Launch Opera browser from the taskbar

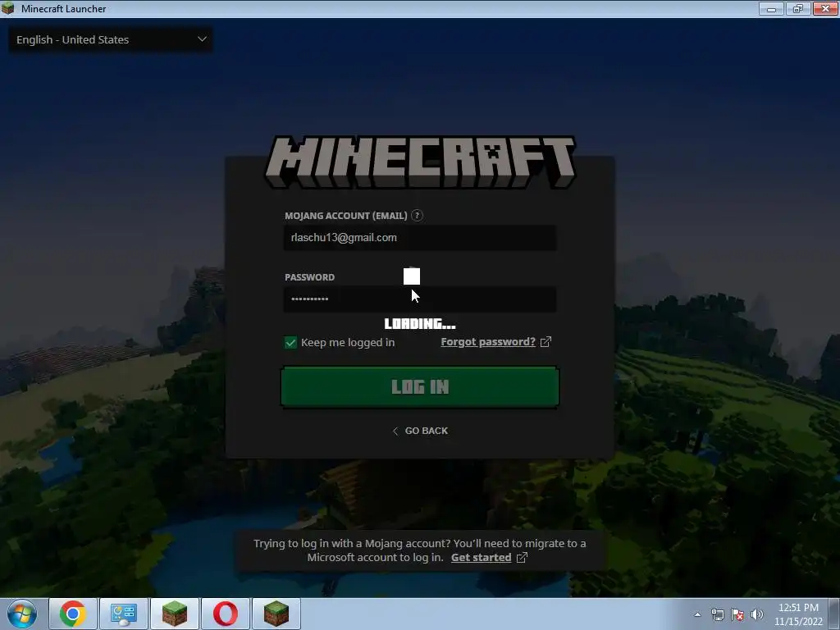(x=226, y=614)
